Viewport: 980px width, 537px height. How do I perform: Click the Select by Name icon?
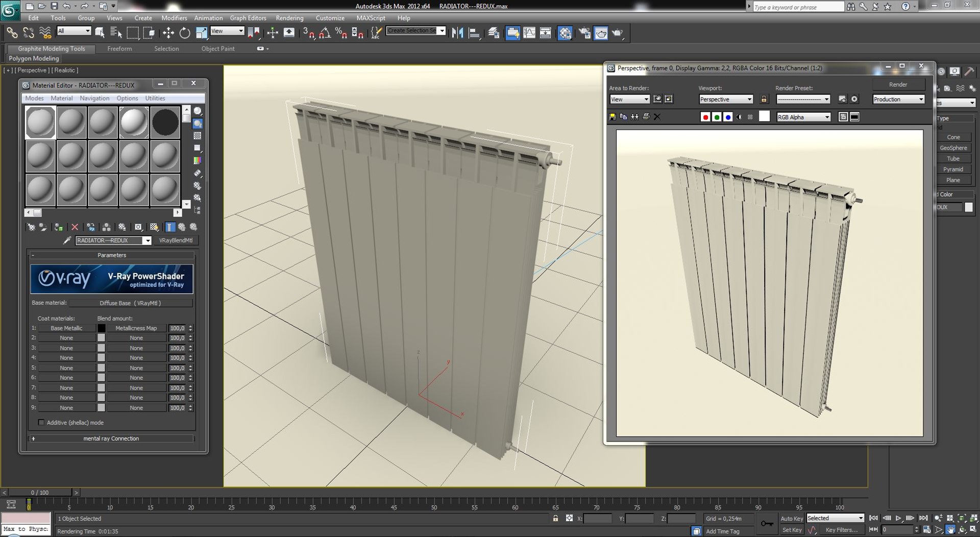click(116, 33)
